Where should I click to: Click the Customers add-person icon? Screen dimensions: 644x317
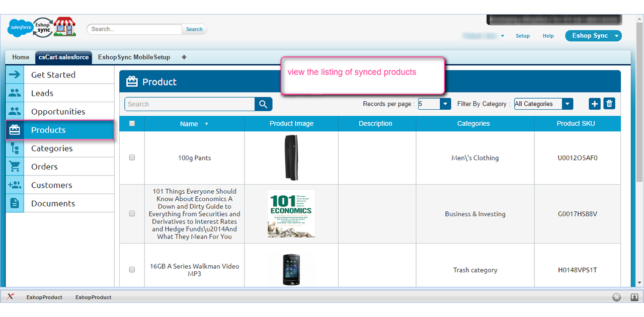click(15, 185)
